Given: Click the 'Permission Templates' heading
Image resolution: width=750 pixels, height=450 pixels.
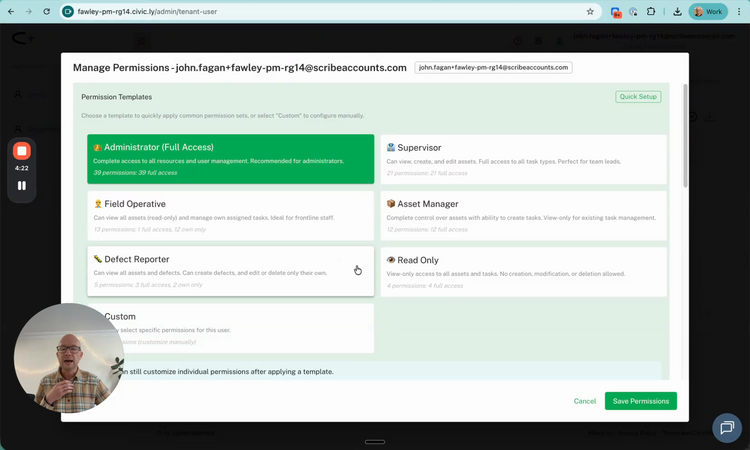Looking at the screenshot, I should tap(116, 97).
